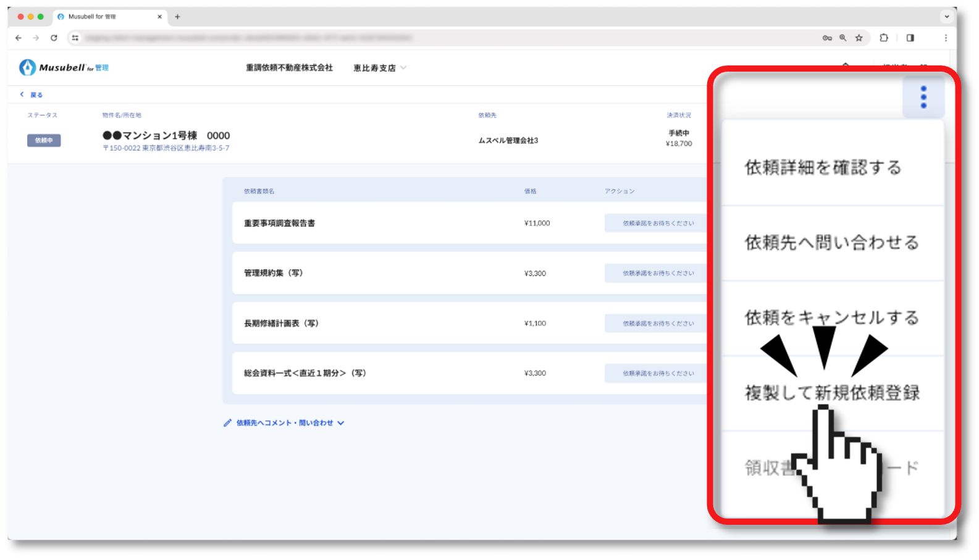The image size is (979, 560).
Task: Click the 戻る back link
Action: [32, 94]
